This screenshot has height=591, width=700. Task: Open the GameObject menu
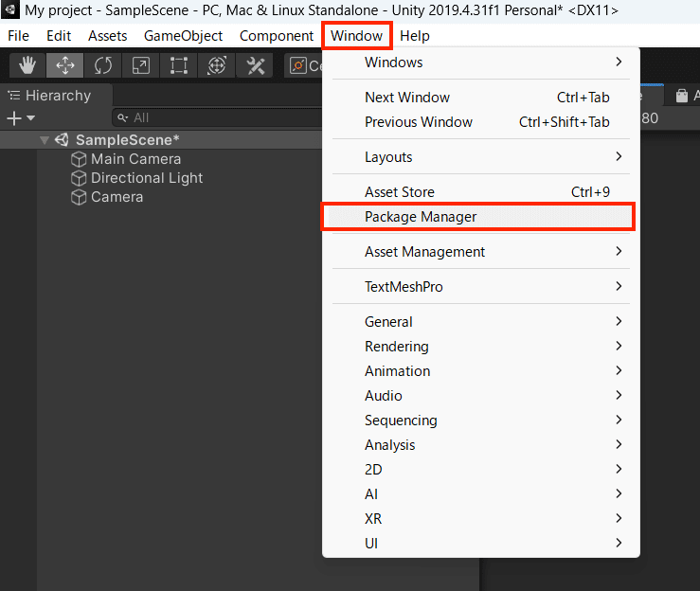point(183,36)
